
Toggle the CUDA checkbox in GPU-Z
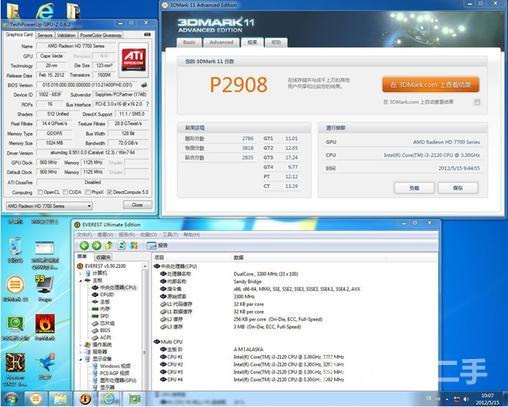[65, 192]
